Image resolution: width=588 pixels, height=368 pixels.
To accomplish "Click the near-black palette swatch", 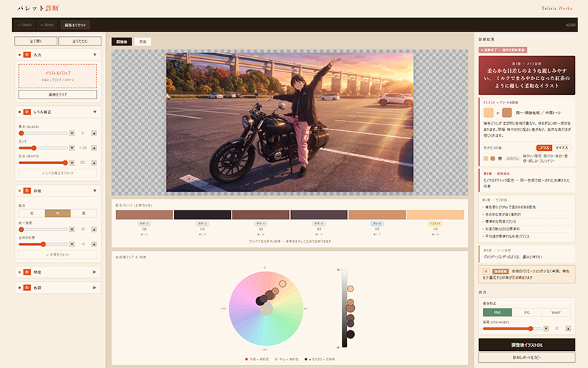I will click(x=203, y=215).
